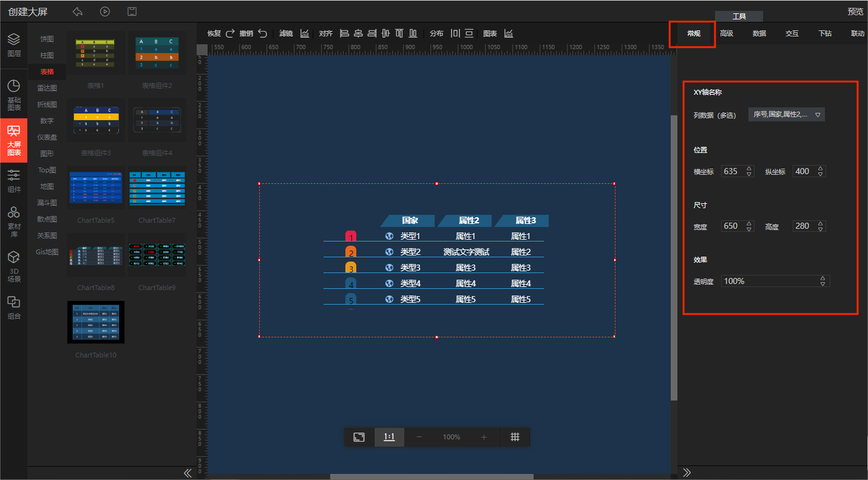Select the ChartTable10 thumbnail
The image size is (868, 480).
pyautogui.click(x=95, y=322)
